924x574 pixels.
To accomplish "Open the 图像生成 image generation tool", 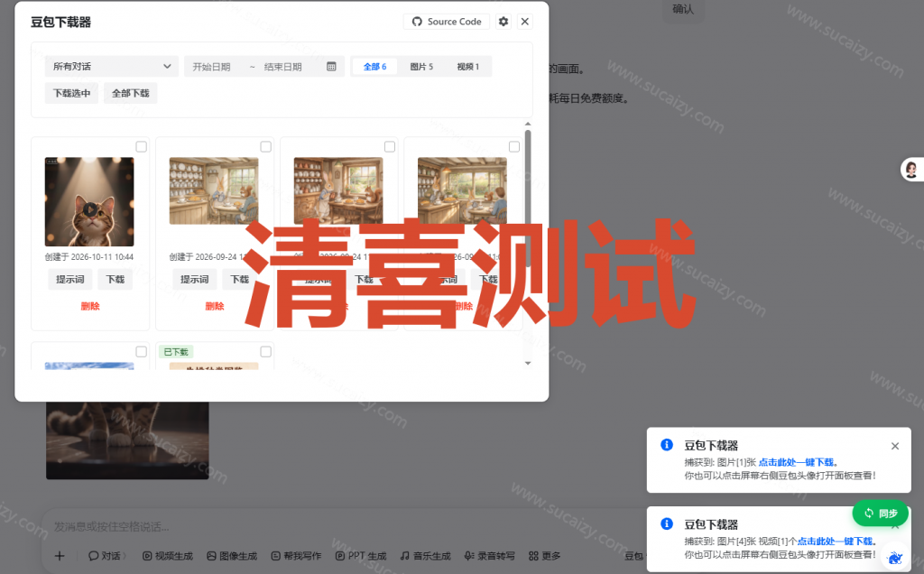I will [x=232, y=556].
